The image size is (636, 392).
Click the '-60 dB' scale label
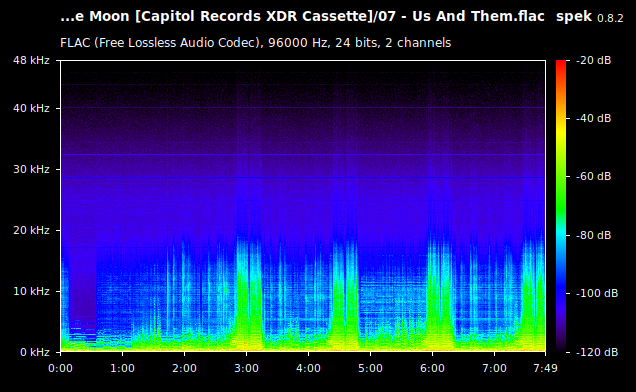593,176
